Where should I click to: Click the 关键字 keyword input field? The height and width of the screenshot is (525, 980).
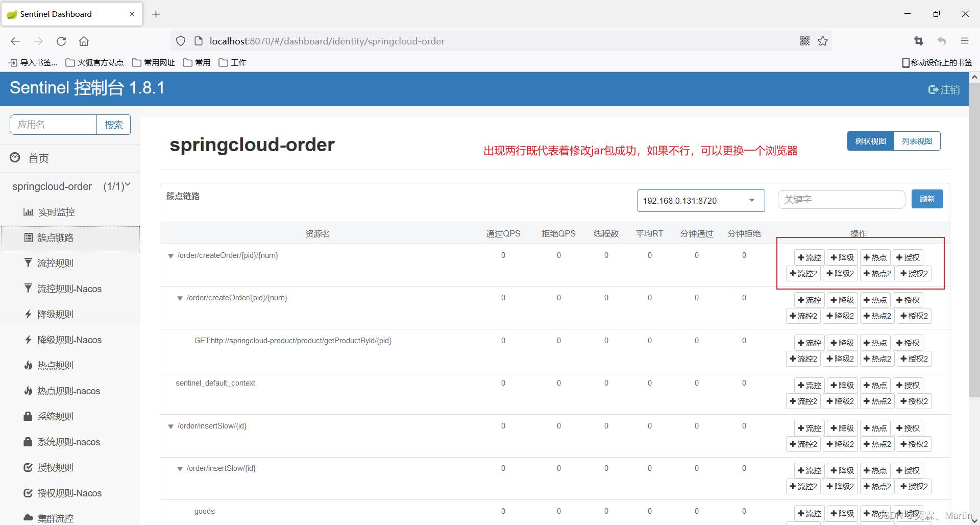(841, 200)
